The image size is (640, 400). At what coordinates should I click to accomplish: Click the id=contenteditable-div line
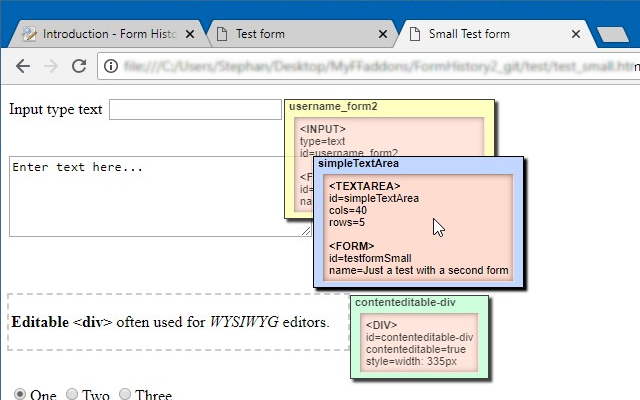pos(420,337)
